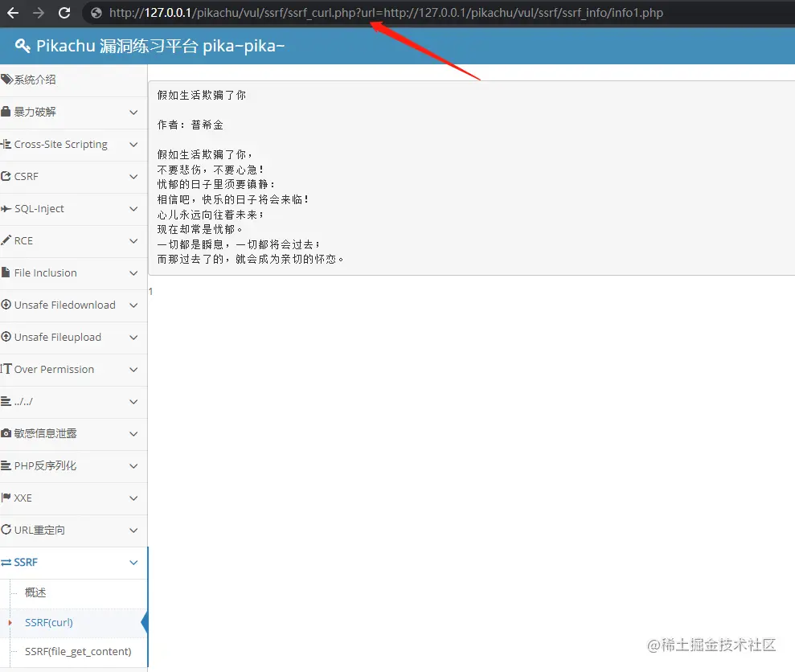Expand the CSRF chevron
The width and height of the screenshot is (795, 672).
(x=133, y=177)
